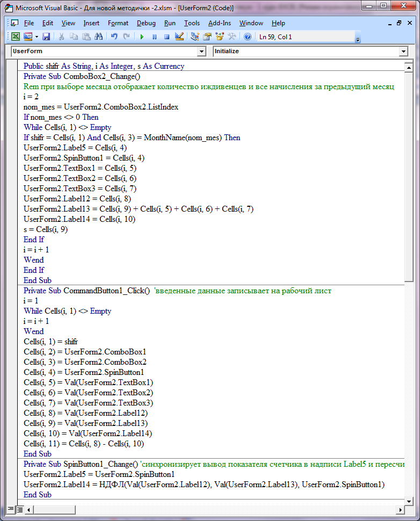Click the 'UserForm2.Label14 = НДФЛ(...)' line
This screenshot has height=521, width=420.
204,484
